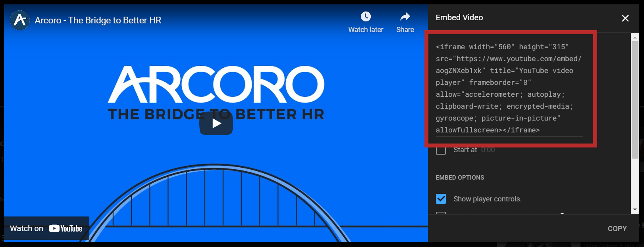Click the EMBED OPTIONS heading text
The width and height of the screenshot is (644, 247).
(460, 178)
